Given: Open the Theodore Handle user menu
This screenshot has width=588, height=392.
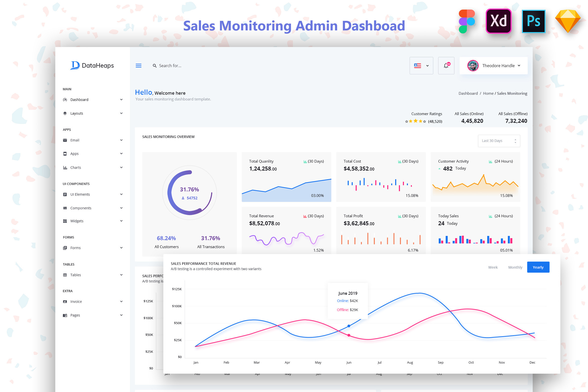Looking at the screenshot, I should [x=494, y=66].
